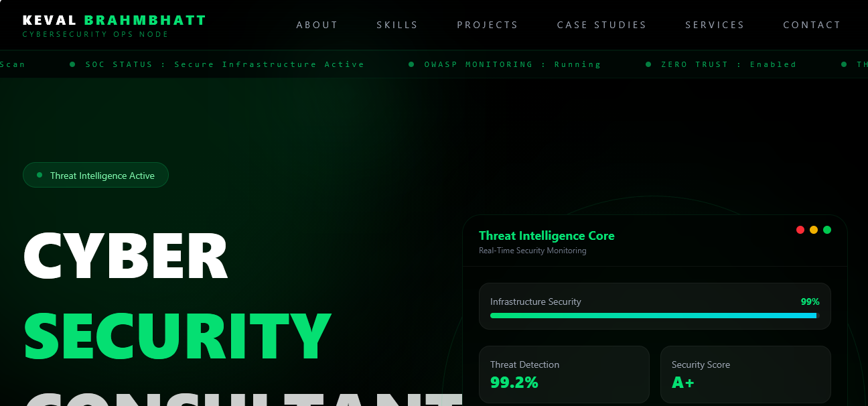Click the Keval Brahmbhatt logo text
The width and height of the screenshot is (868, 406).
115,20
